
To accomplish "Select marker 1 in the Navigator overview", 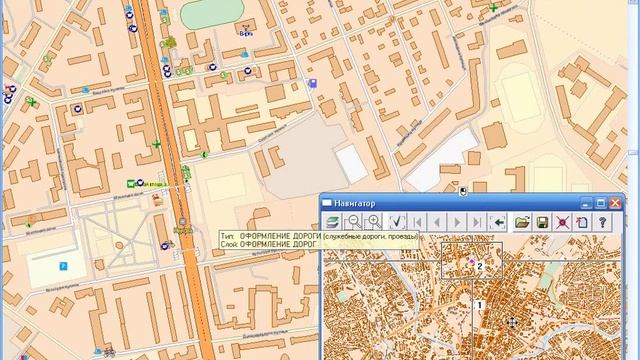I will (x=480, y=305).
